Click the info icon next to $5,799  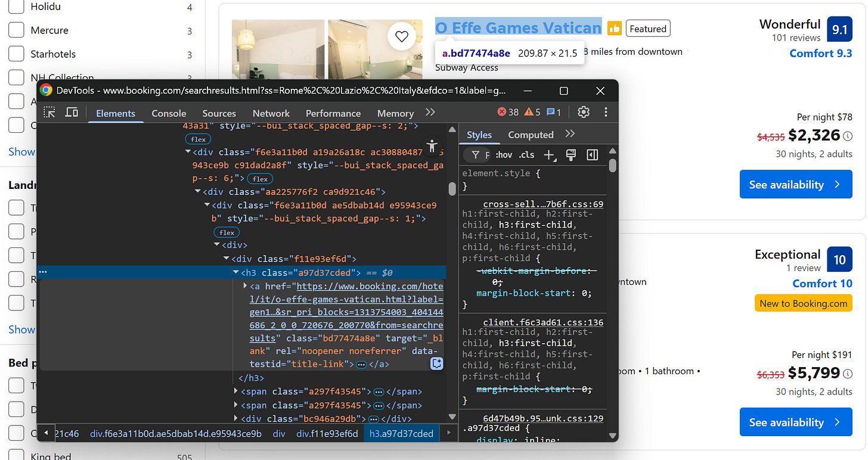tap(848, 374)
